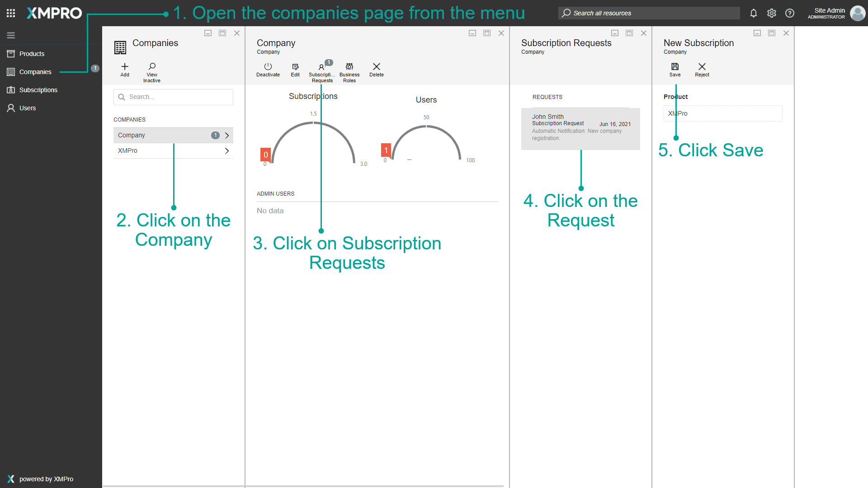Click the Business Roles icon
Screen dimensions: 868x488
[x=349, y=70]
